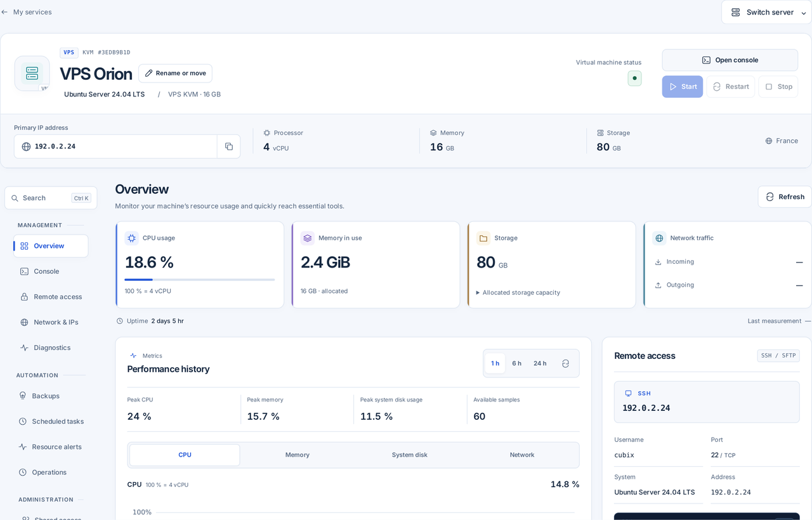This screenshot has width=812, height=520.
Task: Click the Open console button
Action: 730,60
